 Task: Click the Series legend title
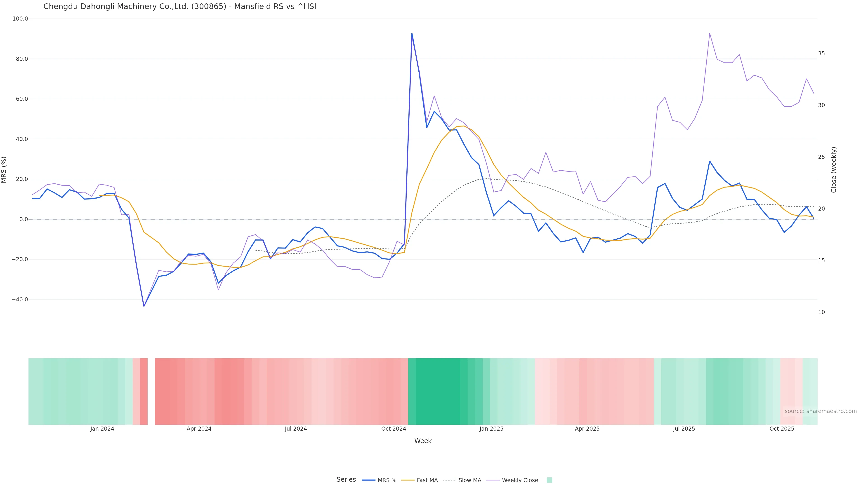(x=346, y=480)
